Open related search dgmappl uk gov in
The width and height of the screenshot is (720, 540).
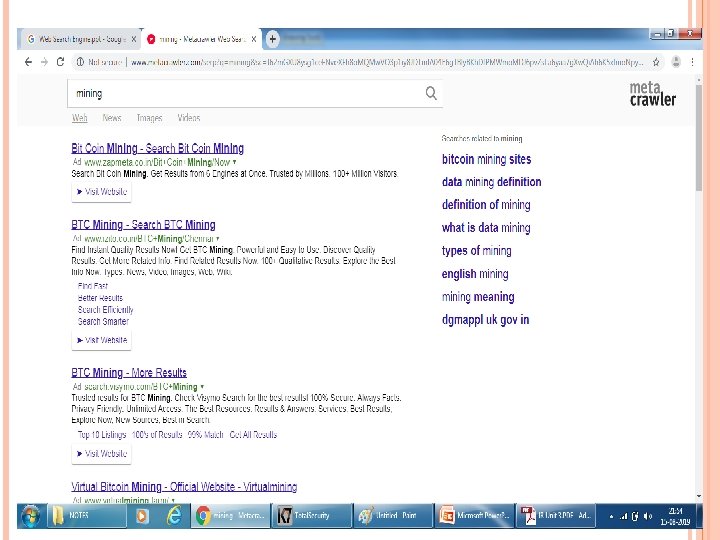[x=485, y=320]
